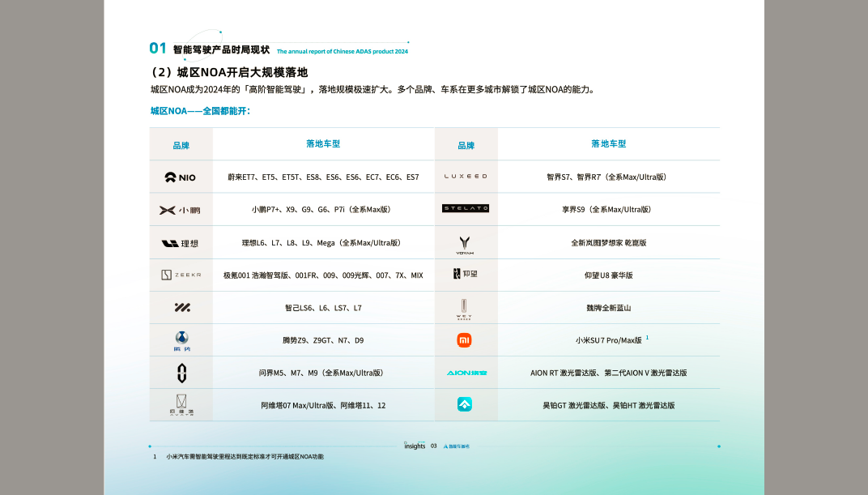Click the 问界M5、M7、M9 cell
The width and height of the screenshot is (868, 495).
pyautogui.click(x=323, y=373)
